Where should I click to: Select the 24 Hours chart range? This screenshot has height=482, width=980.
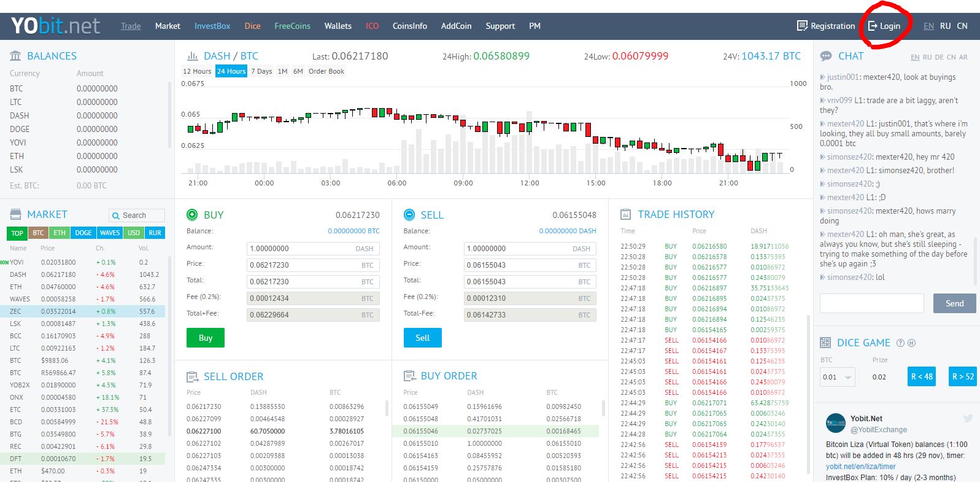point(231,71)
